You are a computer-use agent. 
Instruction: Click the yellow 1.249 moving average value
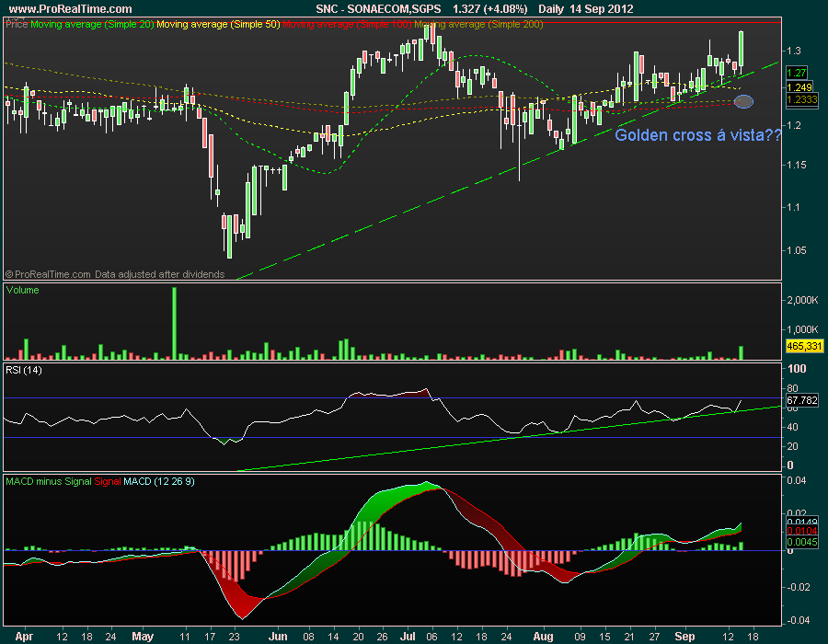tap(799, 87)
